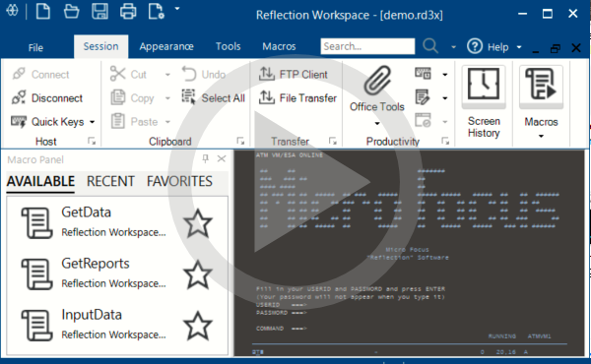Click the bottom Productivity checked-window icon
The height and width of the screenshot is (364, 591).
423,120
